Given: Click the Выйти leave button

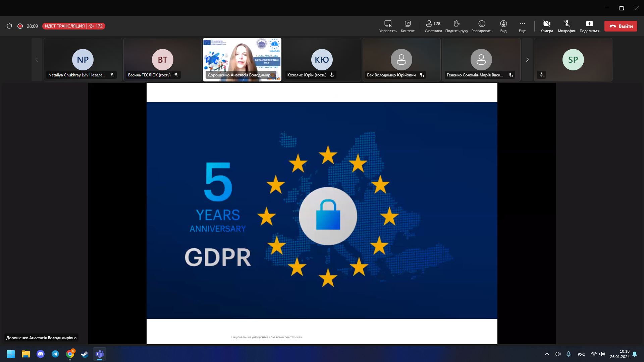Looking at the screenshot, I should [x=621, y=26].
